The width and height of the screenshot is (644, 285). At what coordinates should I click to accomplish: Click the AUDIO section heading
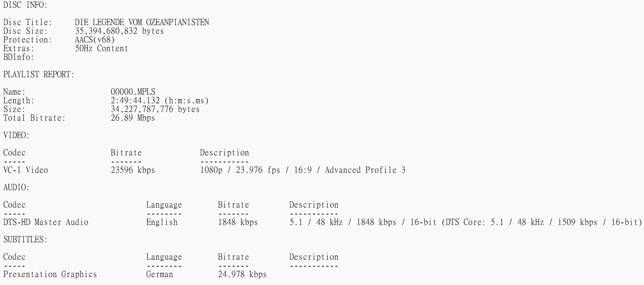tap(16, 187)
